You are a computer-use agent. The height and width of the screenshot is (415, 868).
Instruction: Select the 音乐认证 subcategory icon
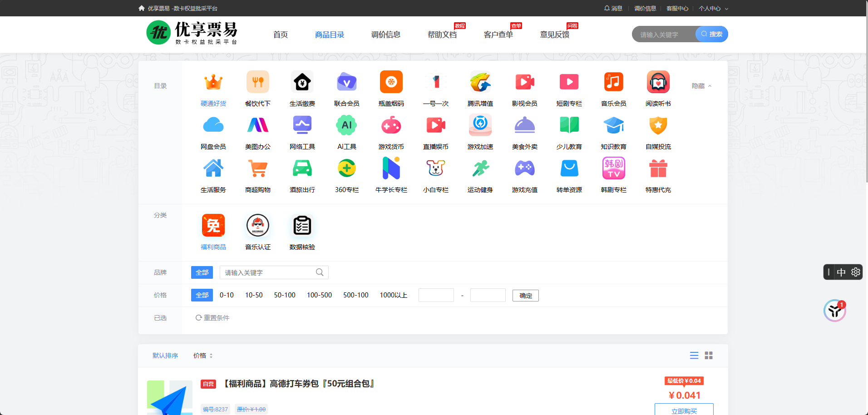258,225
